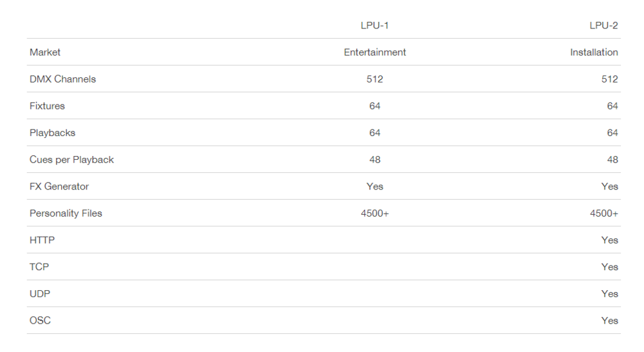The image size is (644, 352).
Task: Click the OSC row label
Action: click(40, 320)
